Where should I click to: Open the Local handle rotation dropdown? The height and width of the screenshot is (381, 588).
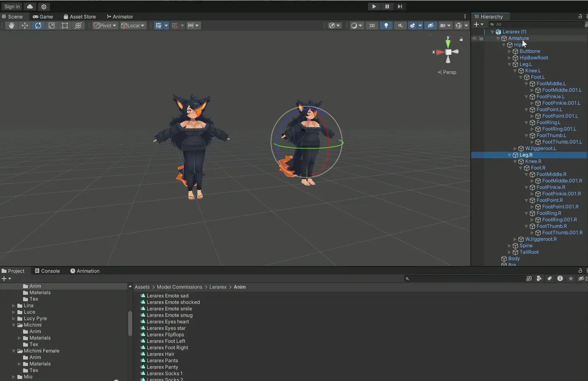pyautogui.click(x=133, y=26)
